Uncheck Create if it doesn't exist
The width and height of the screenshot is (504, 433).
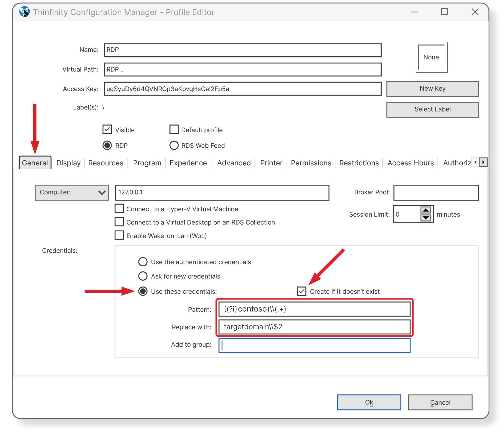coord(302,291)
